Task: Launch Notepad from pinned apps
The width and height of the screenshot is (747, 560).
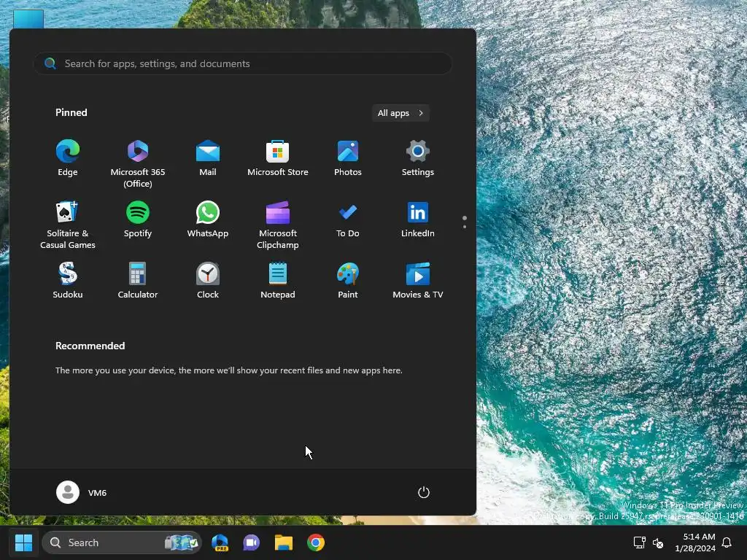Action: click(x=278, y=281)
